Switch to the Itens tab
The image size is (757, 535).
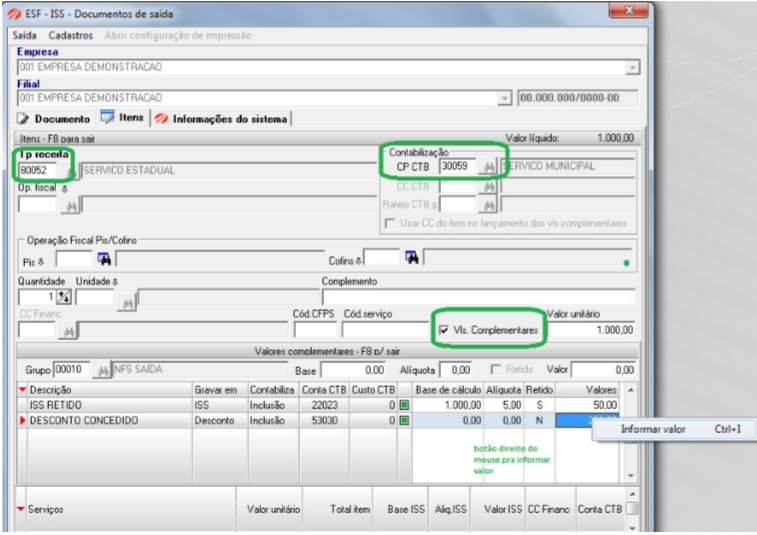(123, 117)
